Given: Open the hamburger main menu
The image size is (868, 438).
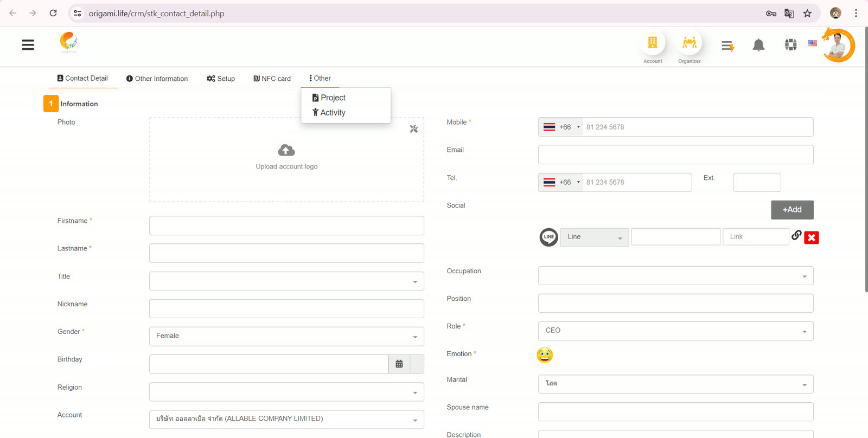Looking at the screenshot, I should point(28,45).
